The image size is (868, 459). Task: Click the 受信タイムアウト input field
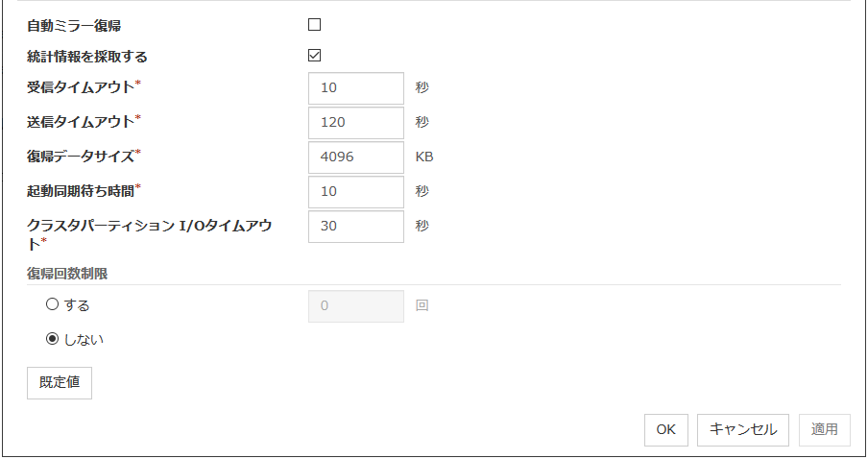pyautogui.click(x=355, y=88)
